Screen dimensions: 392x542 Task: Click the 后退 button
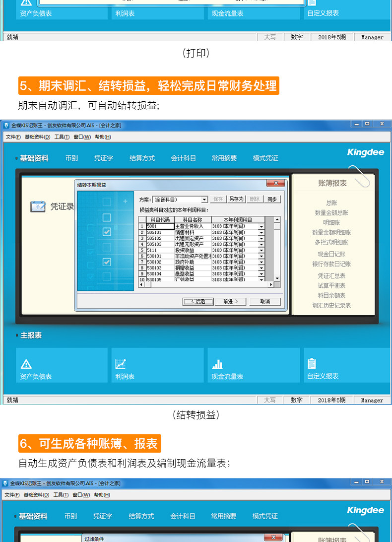click(x=198, y=301)
